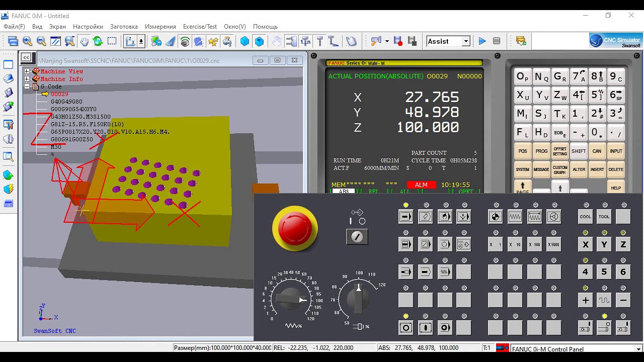
Task: Click the POS key on MDI keypad
Action: (x=523, y=151)
